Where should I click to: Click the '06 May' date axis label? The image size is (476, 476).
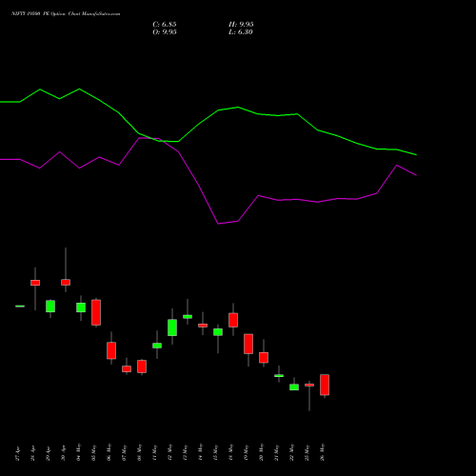click(x=109, y=452)
